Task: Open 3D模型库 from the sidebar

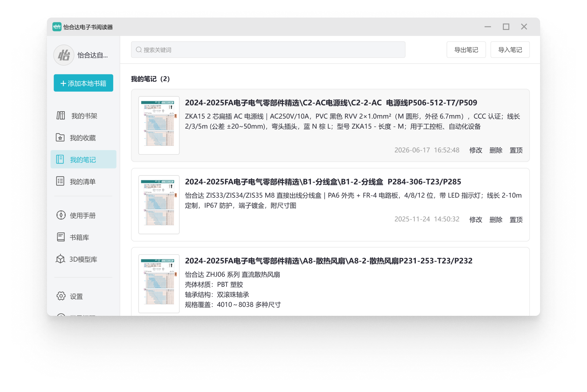Action: [x=84, y=259]
